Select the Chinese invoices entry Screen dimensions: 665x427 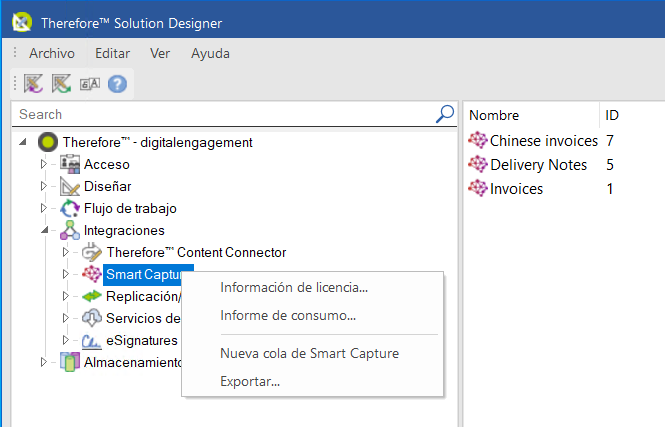544,141
